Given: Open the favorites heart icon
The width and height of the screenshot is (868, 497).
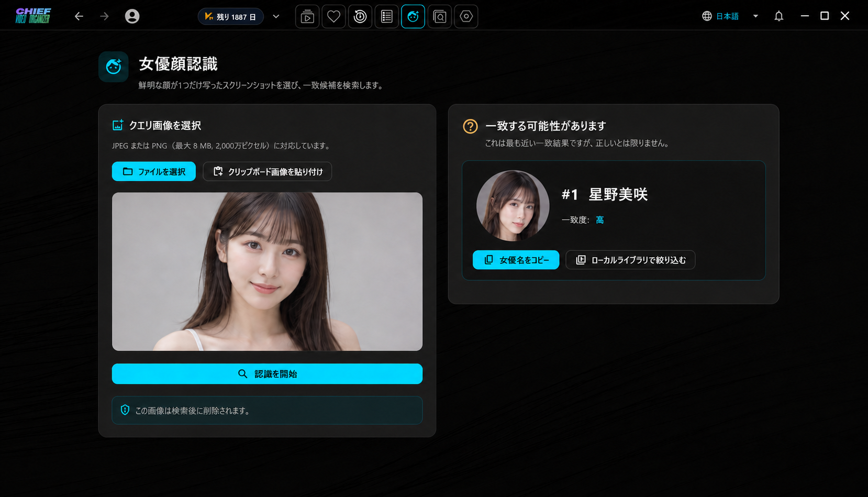Looking at the screenshot, I should (333, 17).
